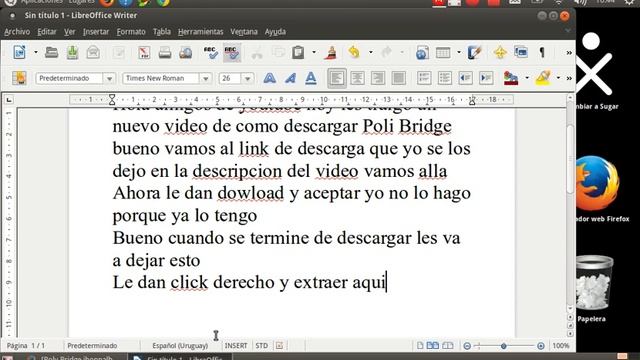The image size is (640, 360).
Task: Toggle bold formatting
Action: (269, 78)
